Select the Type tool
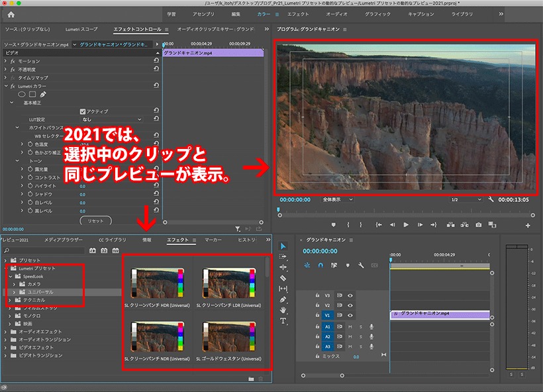This screenshot has width=543, height=392. click(283, 320)
